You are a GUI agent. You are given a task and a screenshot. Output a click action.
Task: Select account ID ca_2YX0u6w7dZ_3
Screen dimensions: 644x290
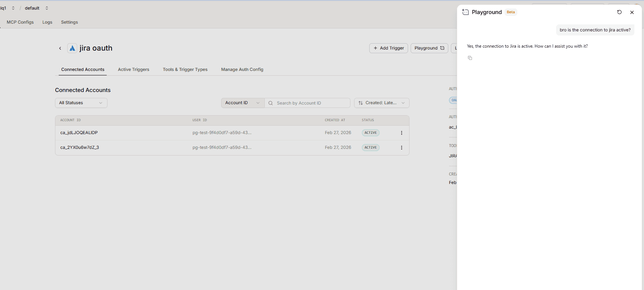(x=80, y=147)
